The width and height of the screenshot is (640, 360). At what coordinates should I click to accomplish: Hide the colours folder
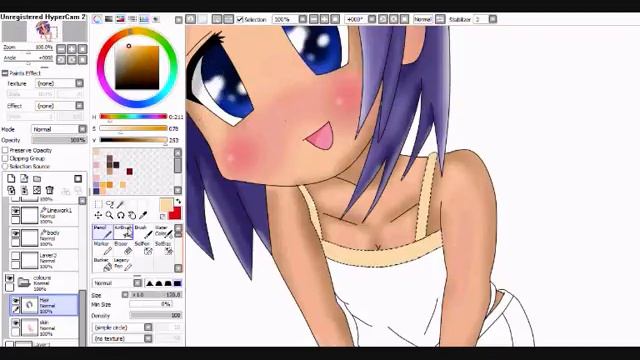9,278
